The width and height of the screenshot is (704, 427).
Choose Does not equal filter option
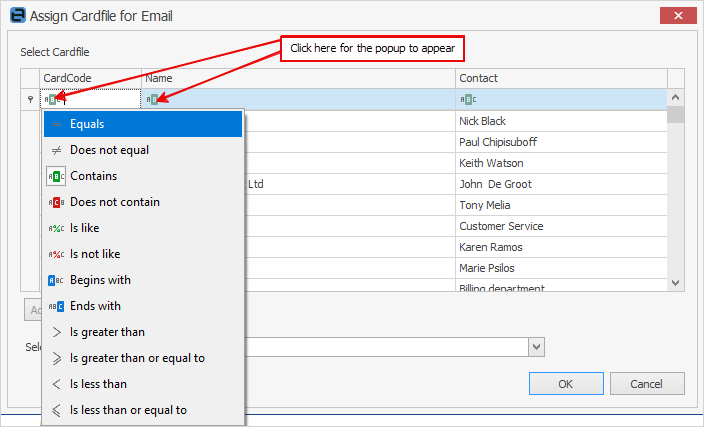143,150
